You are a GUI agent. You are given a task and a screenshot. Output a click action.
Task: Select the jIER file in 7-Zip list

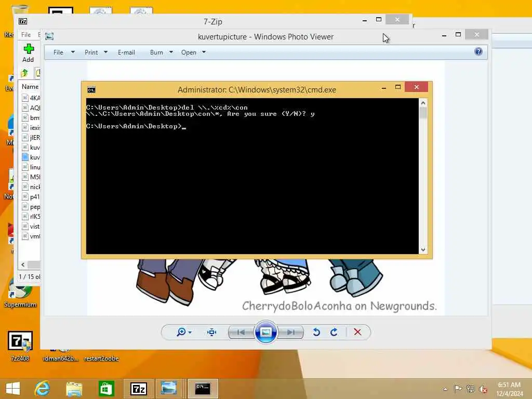click(x=31, y=137)
